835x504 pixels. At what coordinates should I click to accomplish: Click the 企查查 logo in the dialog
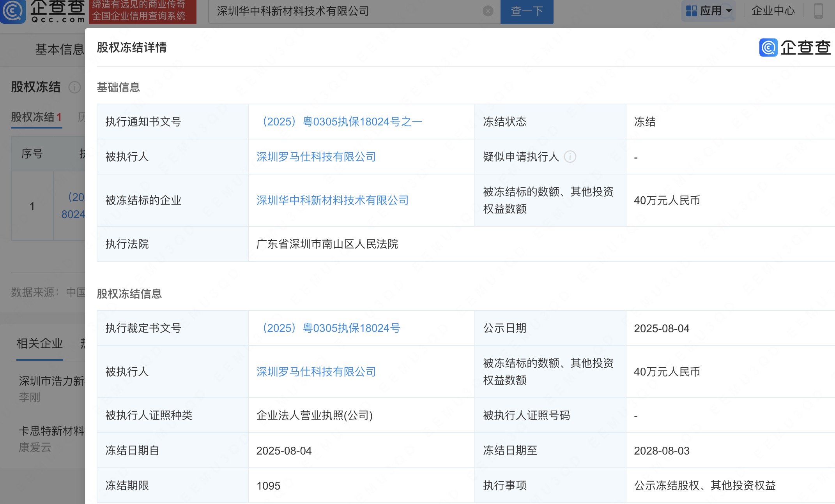click(794, 48)
